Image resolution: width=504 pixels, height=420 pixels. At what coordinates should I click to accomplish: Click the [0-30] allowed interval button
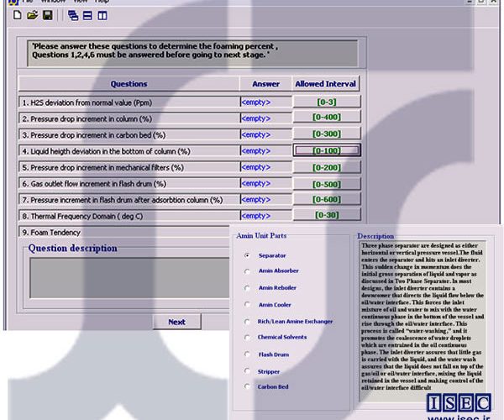[x=327, y=215]
